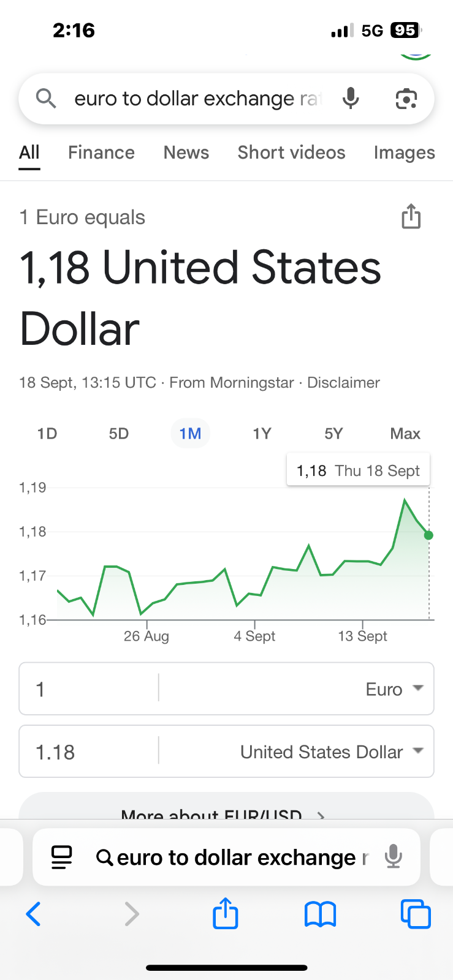Select the 1Y chart range

click(262, 434)
